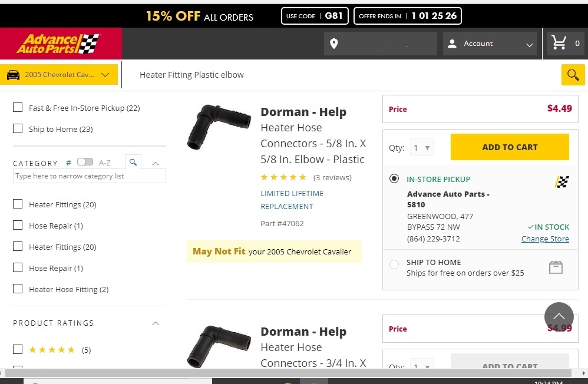
Task: Check Fast & Free In-Store Pickup filter
Action: tap(18, 108)
